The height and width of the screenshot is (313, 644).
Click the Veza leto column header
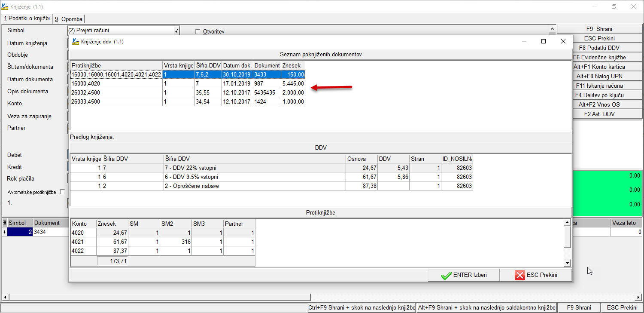point(626,223)
